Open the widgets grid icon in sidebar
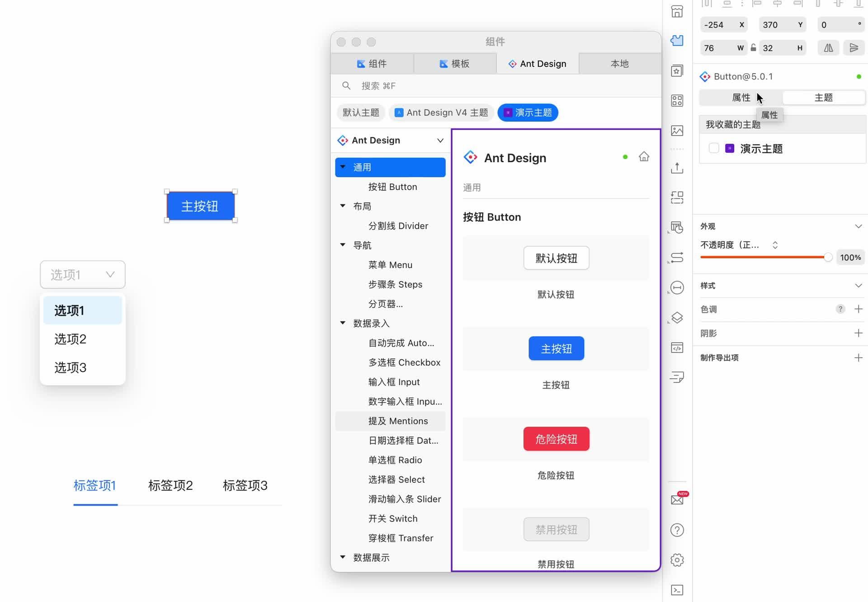The height and width of the screenshot is (602, 868). click(677, 100)
